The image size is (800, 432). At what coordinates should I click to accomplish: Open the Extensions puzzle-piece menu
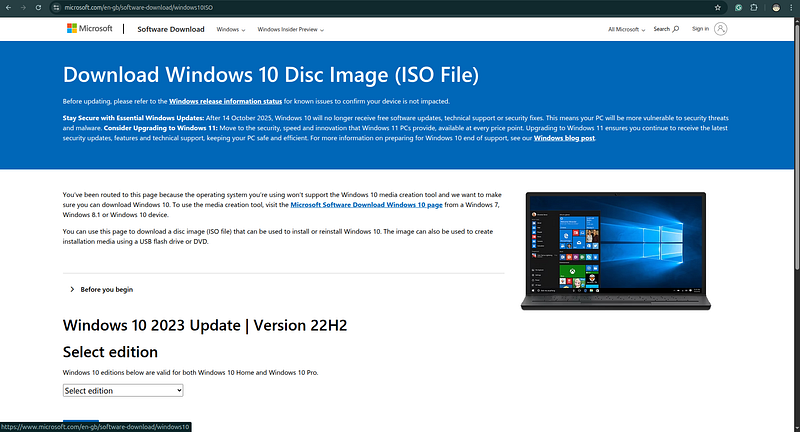[x=754, y=8]
